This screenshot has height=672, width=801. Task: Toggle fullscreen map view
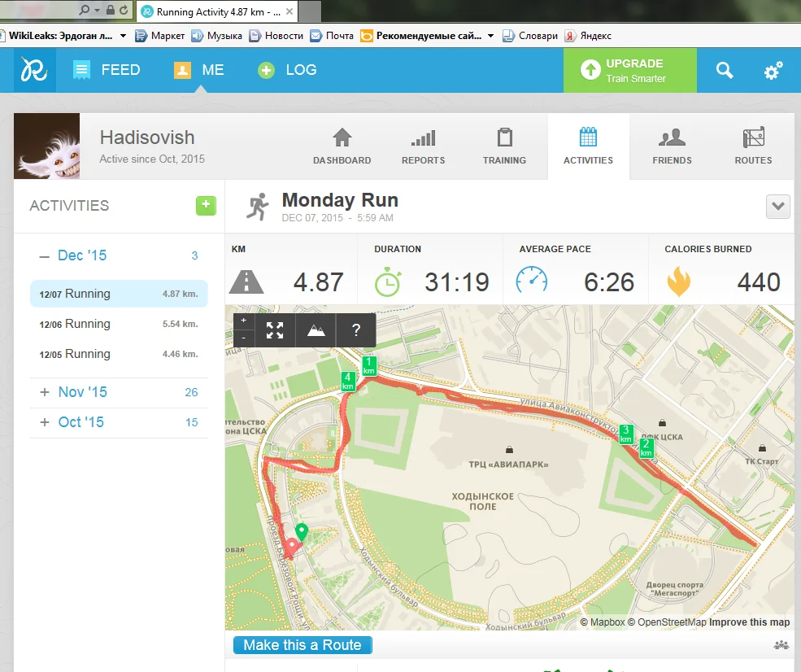275,330
